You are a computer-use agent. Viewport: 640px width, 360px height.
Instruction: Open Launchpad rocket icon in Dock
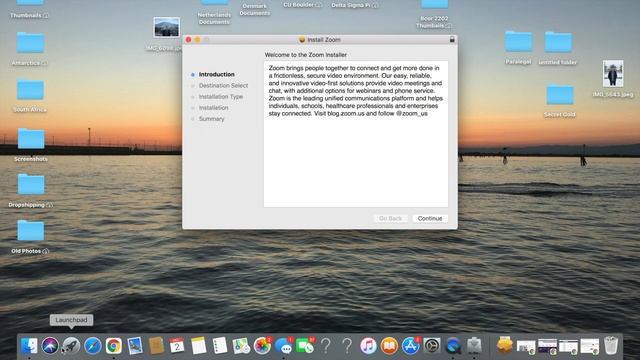[x=71, y=346]
